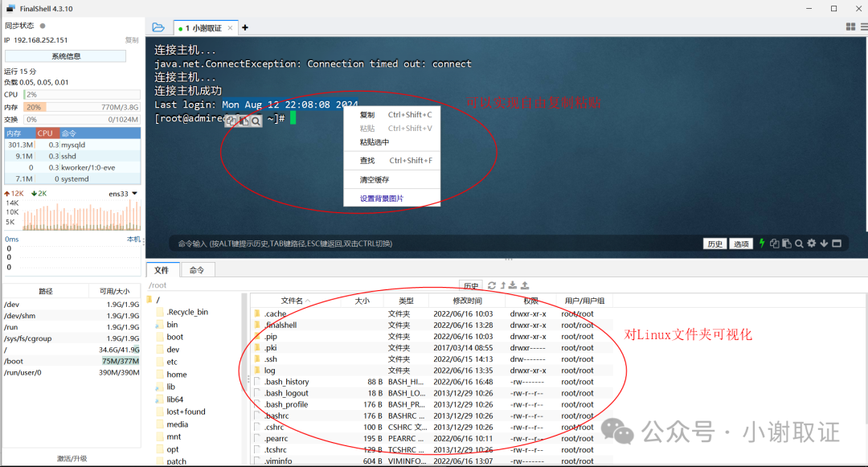
Task: Select the .bash_history file row
Action: pyautogui.click(x=432, y=382)
